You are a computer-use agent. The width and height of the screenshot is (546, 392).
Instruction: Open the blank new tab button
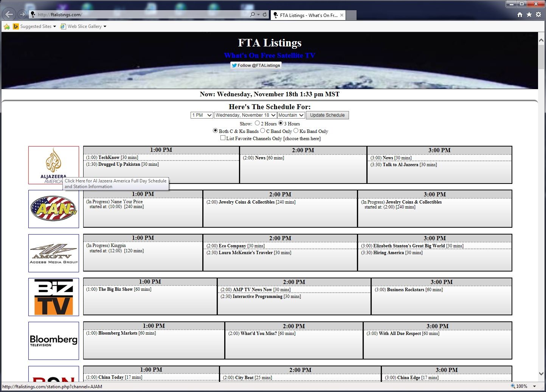351,15
